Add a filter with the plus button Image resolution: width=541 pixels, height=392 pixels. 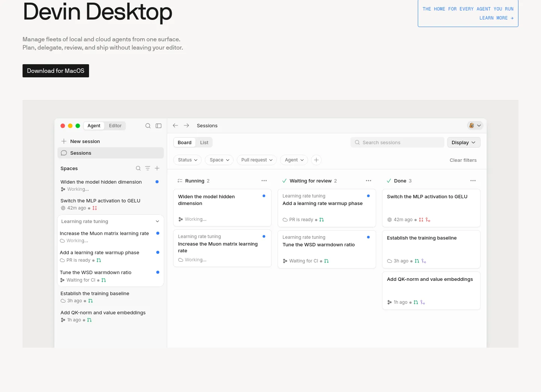click(316, 160)
